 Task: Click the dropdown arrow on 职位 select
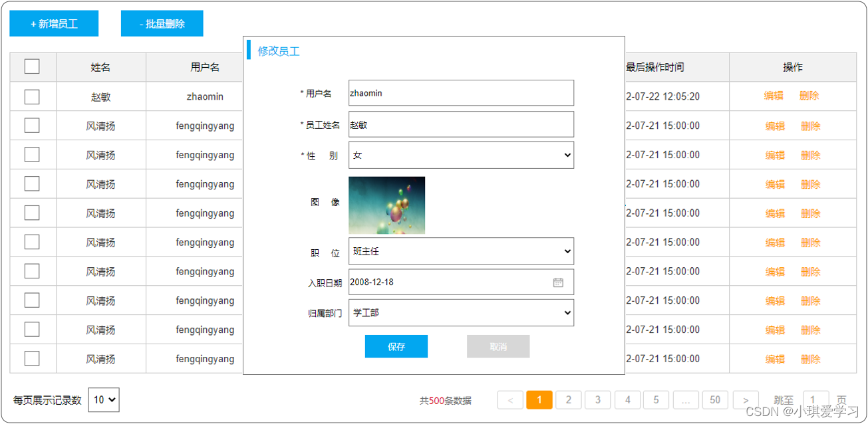tap(566, 251)
